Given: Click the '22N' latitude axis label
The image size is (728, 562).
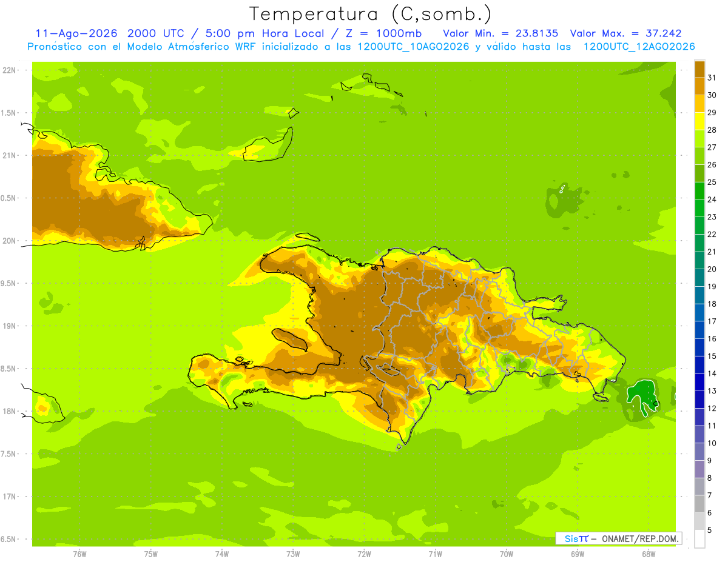Looking at the screenshot, I should [x=8, y=70].
